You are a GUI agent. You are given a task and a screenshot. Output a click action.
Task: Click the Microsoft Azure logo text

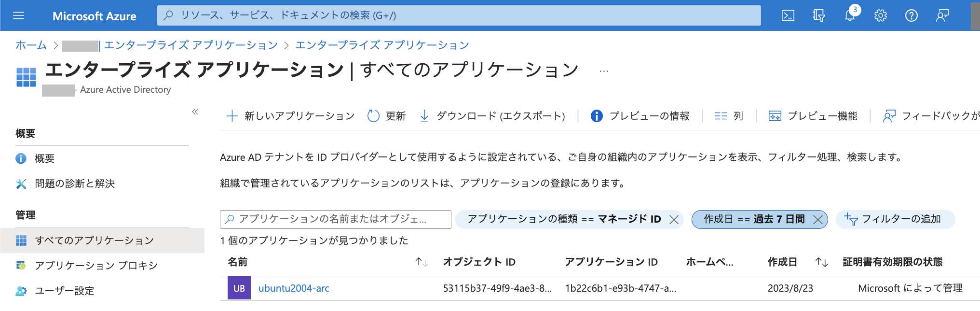click(x=94, y=16)
